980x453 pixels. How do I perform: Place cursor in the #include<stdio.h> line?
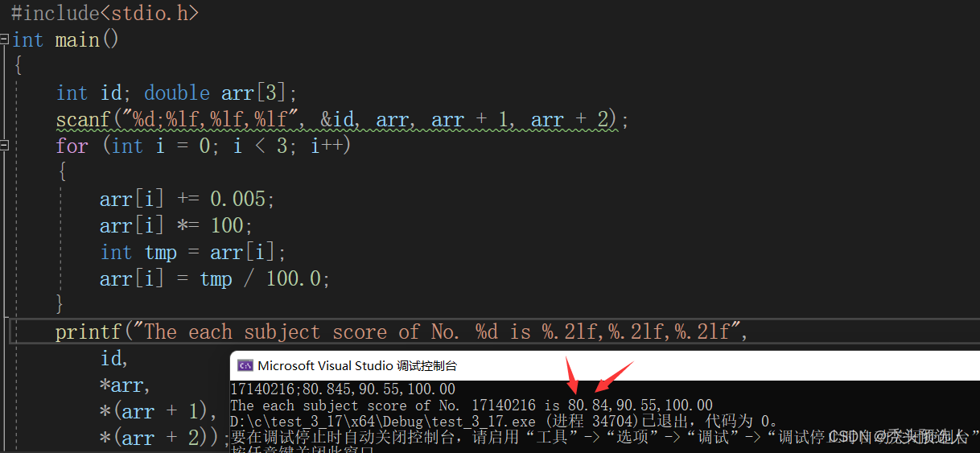click(x=105, y=13)
